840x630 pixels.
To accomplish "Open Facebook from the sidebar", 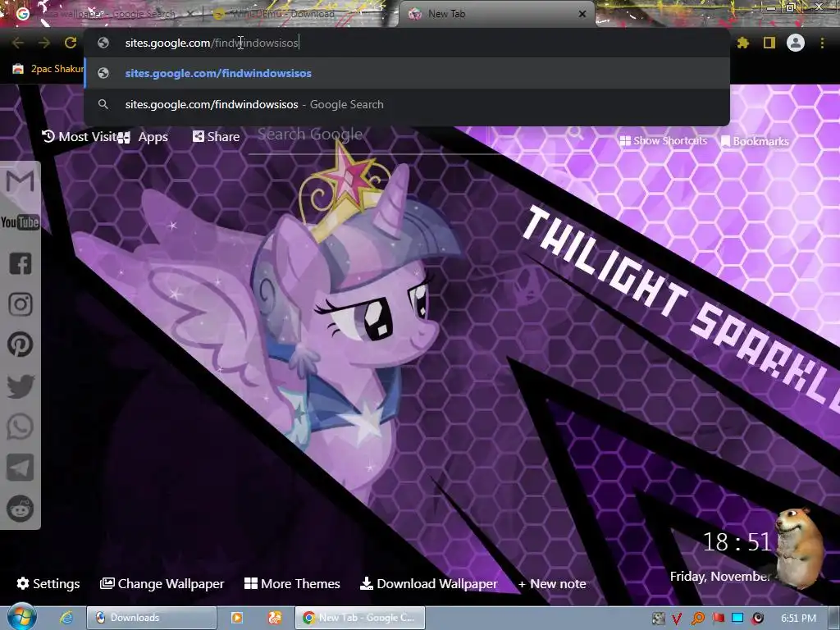I will (x=21, y=263).
